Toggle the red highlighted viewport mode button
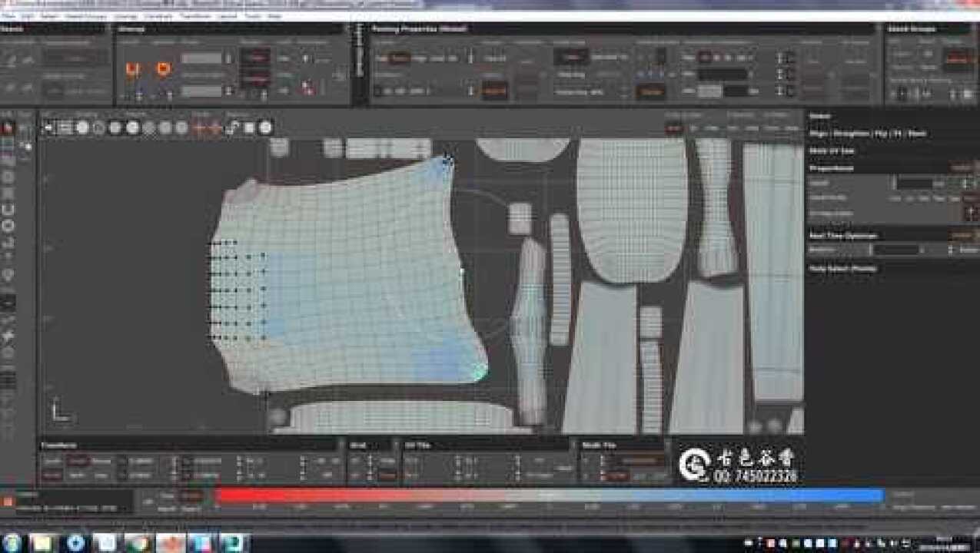The width and height of the screenshot is (980, 553). 673,128
